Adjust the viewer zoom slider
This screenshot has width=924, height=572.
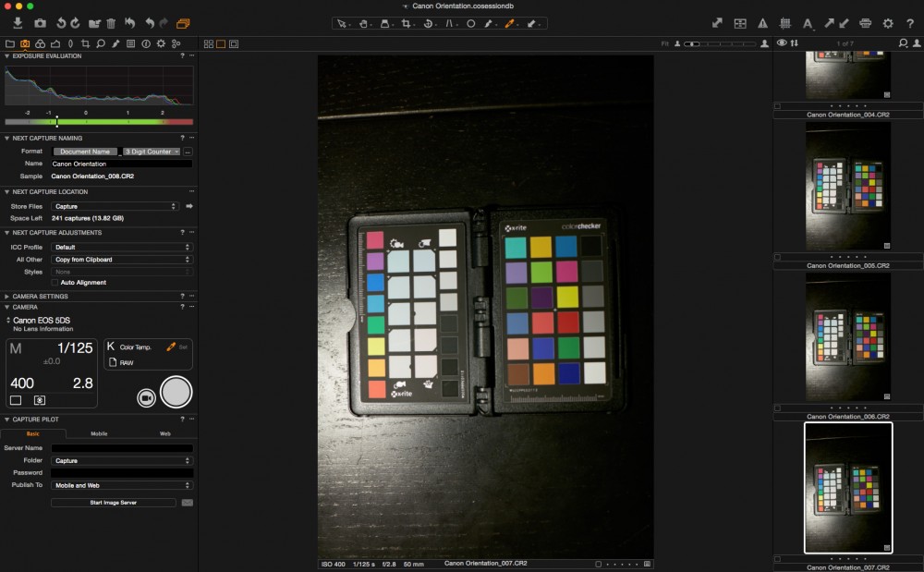pos(719,43)
